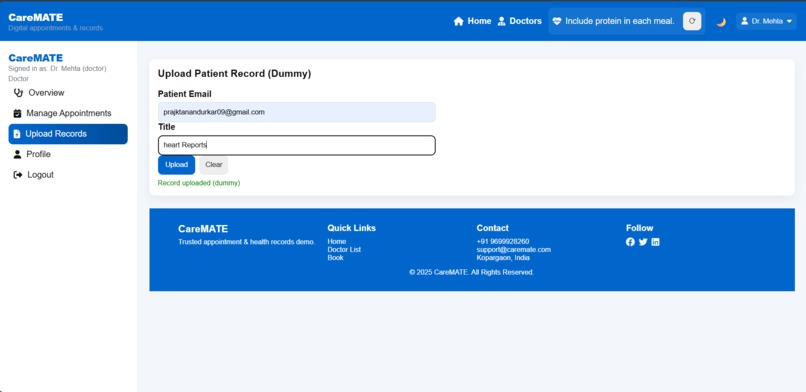Select Upload Records sidebar item
Viewport: 806px width, 392px height.
(68, 134)
